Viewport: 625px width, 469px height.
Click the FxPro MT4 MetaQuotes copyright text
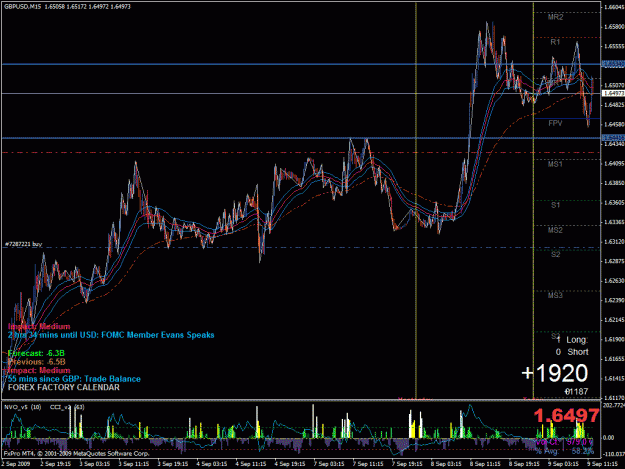tap(77, 453)
